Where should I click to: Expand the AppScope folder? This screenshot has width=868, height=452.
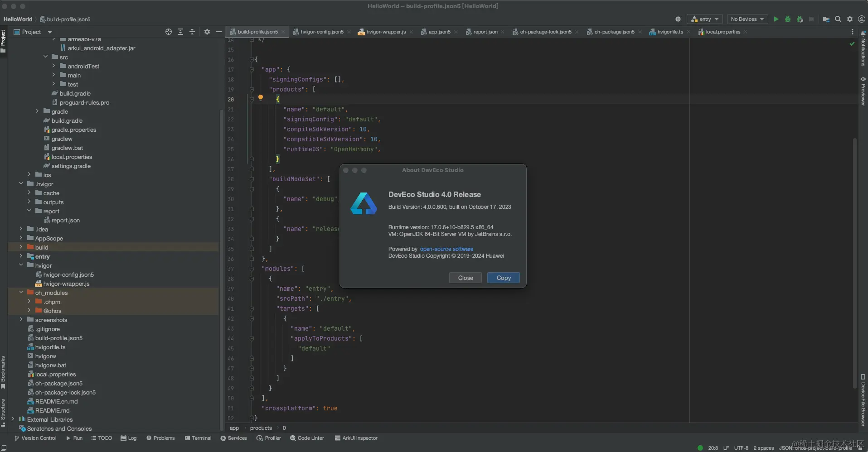[x=21, y=238]
